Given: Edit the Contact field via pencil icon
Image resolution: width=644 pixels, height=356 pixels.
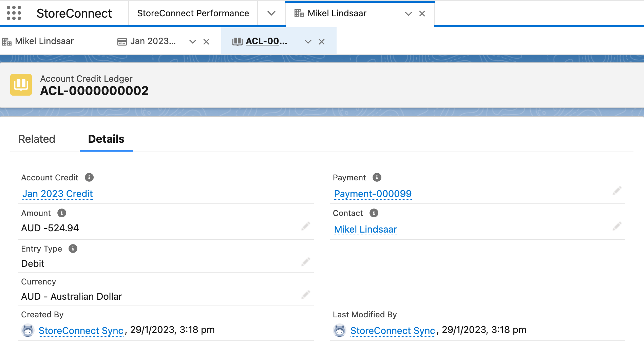Looking at the screenshot, I should click(x=617, y=226).
